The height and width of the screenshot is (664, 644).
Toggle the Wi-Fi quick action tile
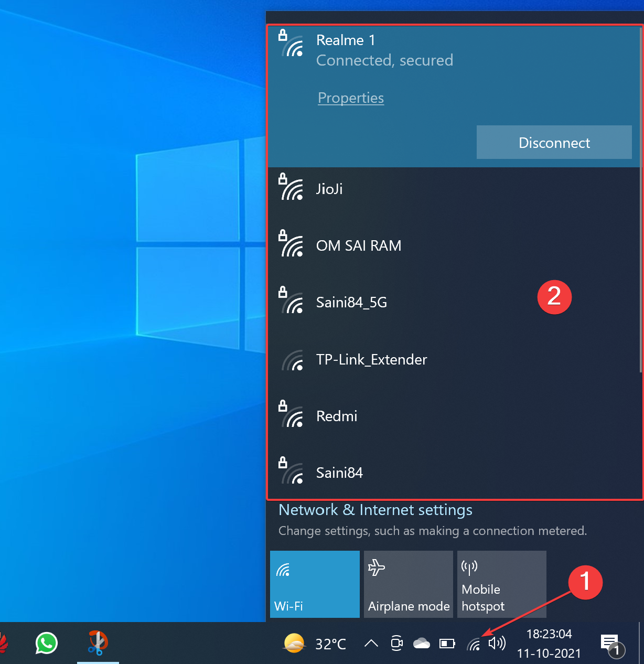[315, 584]
